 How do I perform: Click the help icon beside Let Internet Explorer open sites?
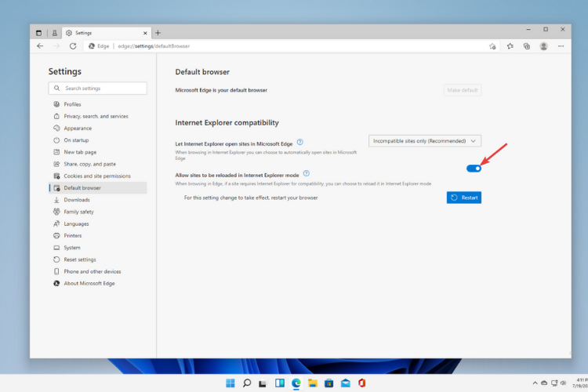pos(300,142)
